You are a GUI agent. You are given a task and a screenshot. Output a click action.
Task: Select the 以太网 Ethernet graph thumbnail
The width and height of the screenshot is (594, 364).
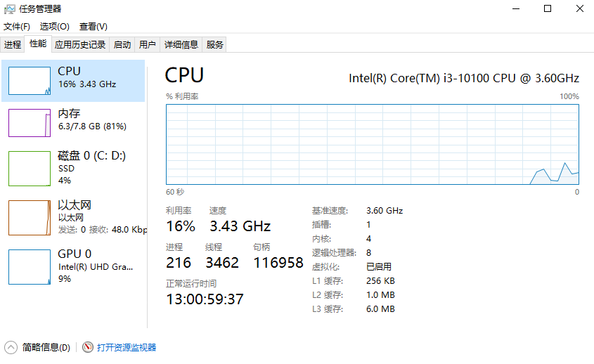coord(30,217)
